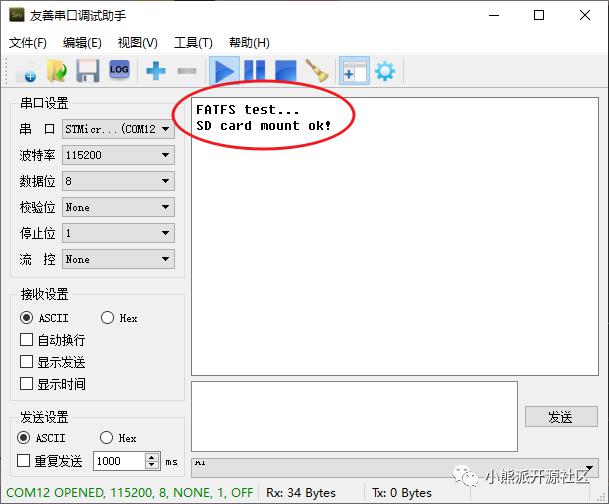Open settings via the gear icon
609x504 pixels.
click(385, 71)
